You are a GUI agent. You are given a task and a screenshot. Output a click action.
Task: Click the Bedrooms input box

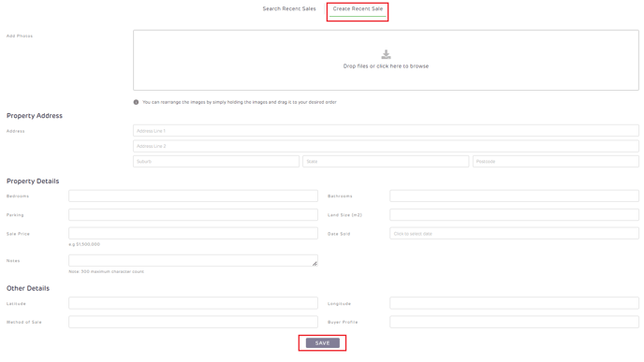[x=193, y=195]
